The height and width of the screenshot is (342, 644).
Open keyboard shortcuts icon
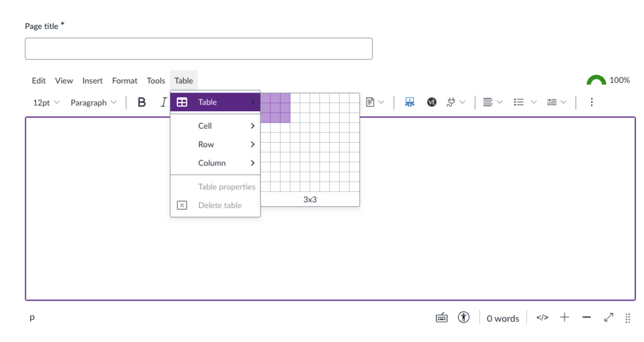pos(441,317)
